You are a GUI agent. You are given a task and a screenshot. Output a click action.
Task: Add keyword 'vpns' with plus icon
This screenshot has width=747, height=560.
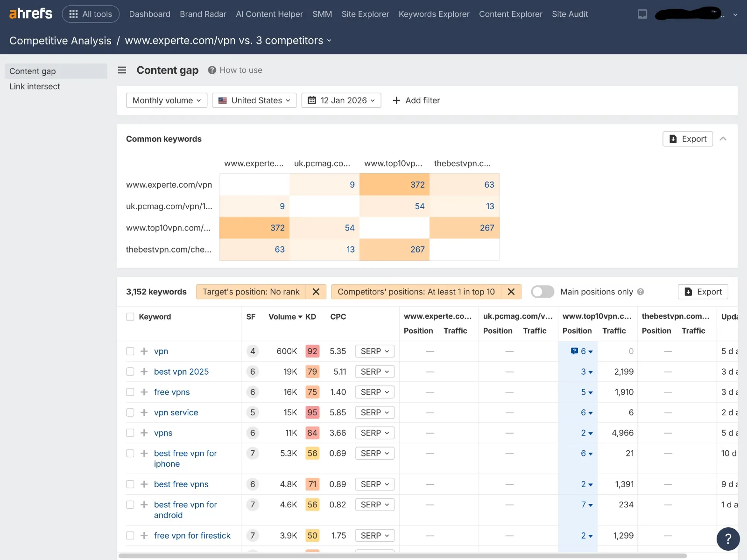[x=144, y=433]
